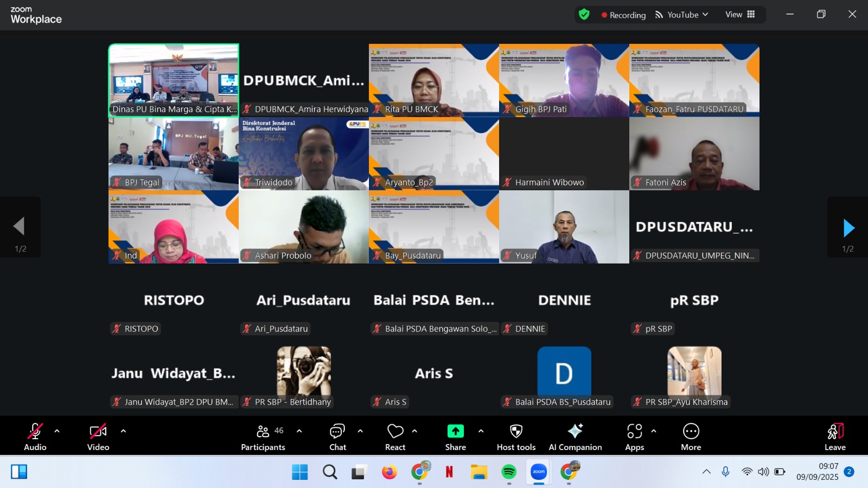The width and height of the screenshot is (868, 488).
Task: Go to next page of participants
Action: (x=848, y=228)
